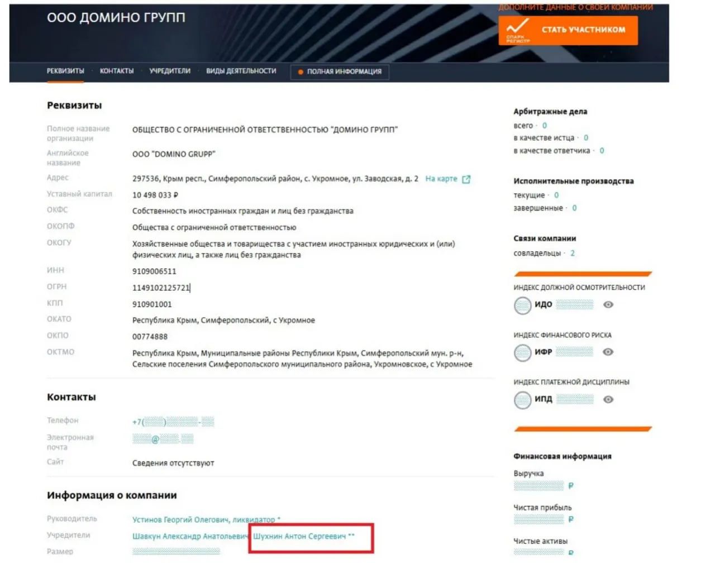Viewport: 715px width, 588px height.
Task: Toggle visibility of the ИПД index value
Action: click(x=608, y=399)
